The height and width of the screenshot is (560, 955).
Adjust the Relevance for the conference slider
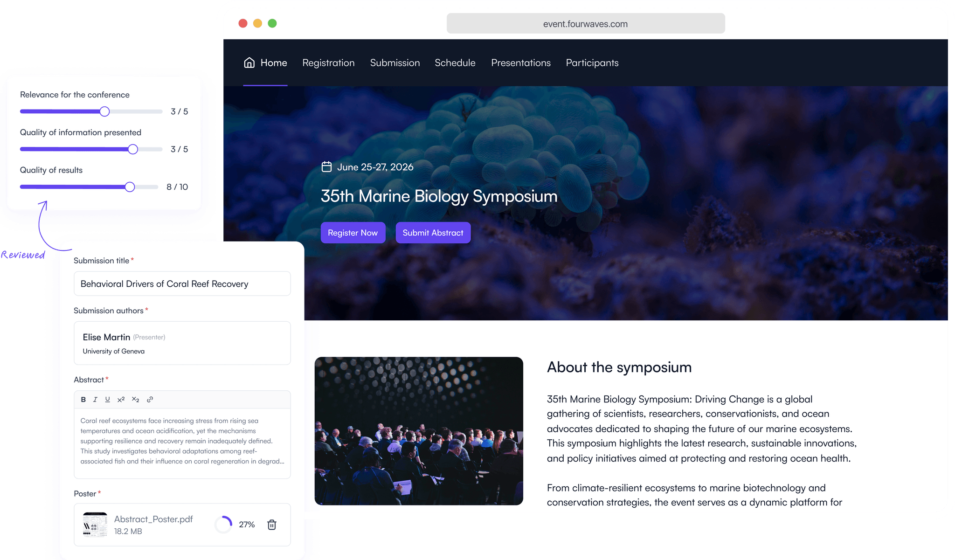104,111
